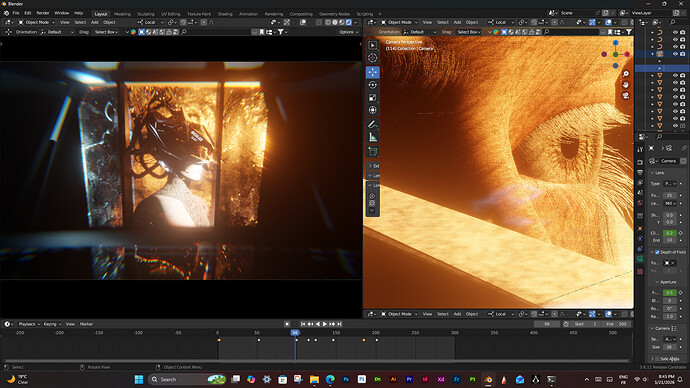Switch left viewport to rendered shading

coord(349,22)
